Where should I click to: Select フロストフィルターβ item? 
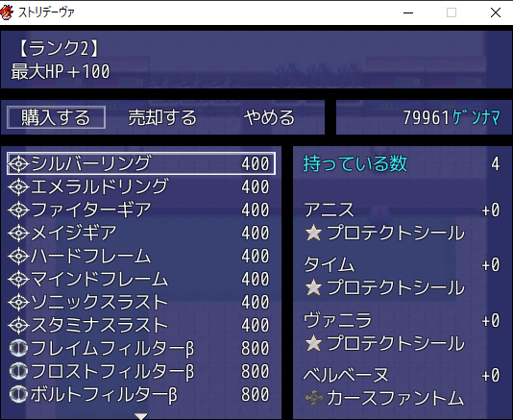click(141, 371)
